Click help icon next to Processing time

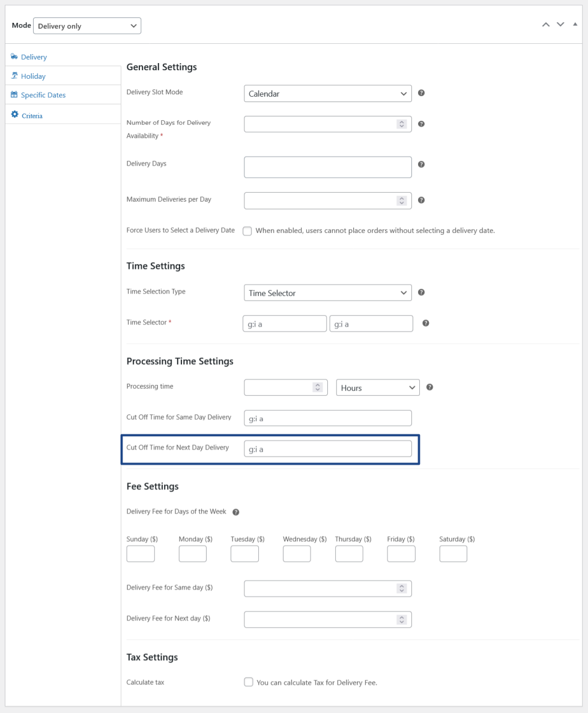click(x=429, y=387)
